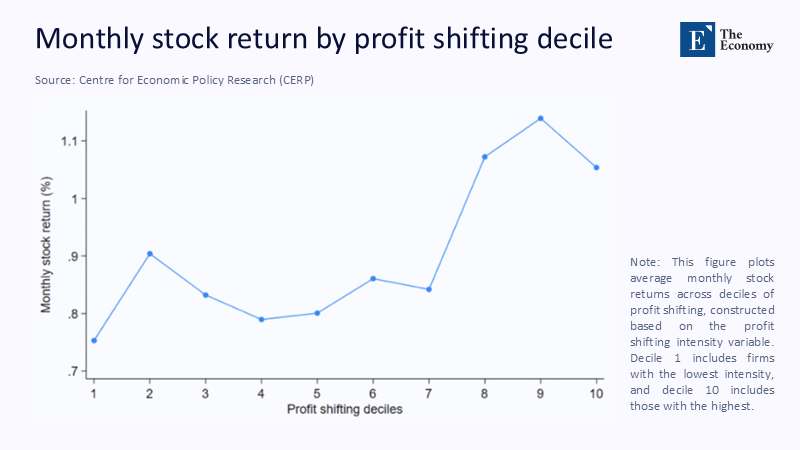Select the data point at decile 5
The width and height of the screenshot is (800, 450).
(317, 313)
